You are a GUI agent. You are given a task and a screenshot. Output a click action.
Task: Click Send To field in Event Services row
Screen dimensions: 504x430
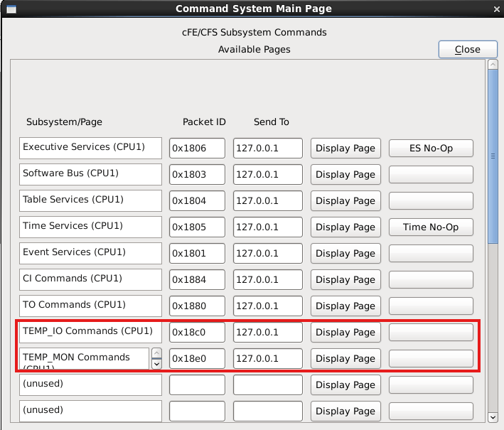(267, 254)
